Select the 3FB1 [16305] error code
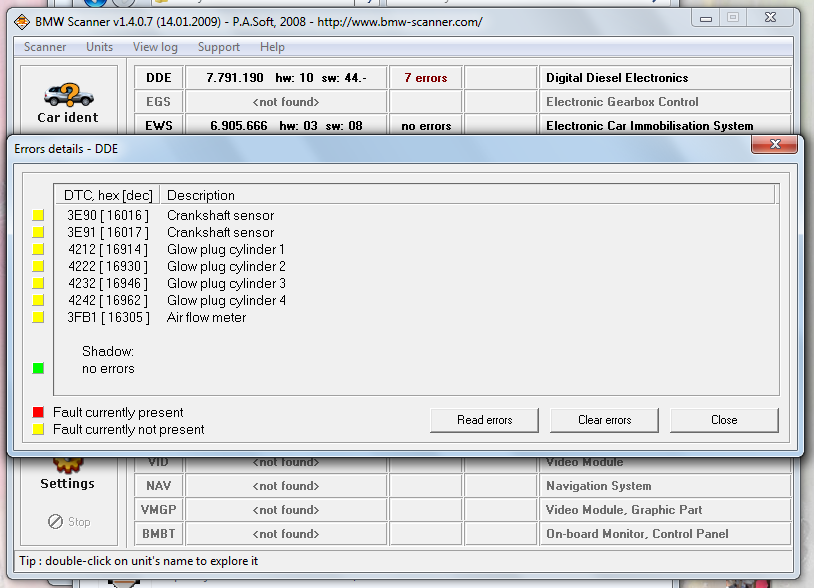 (108, 317)
